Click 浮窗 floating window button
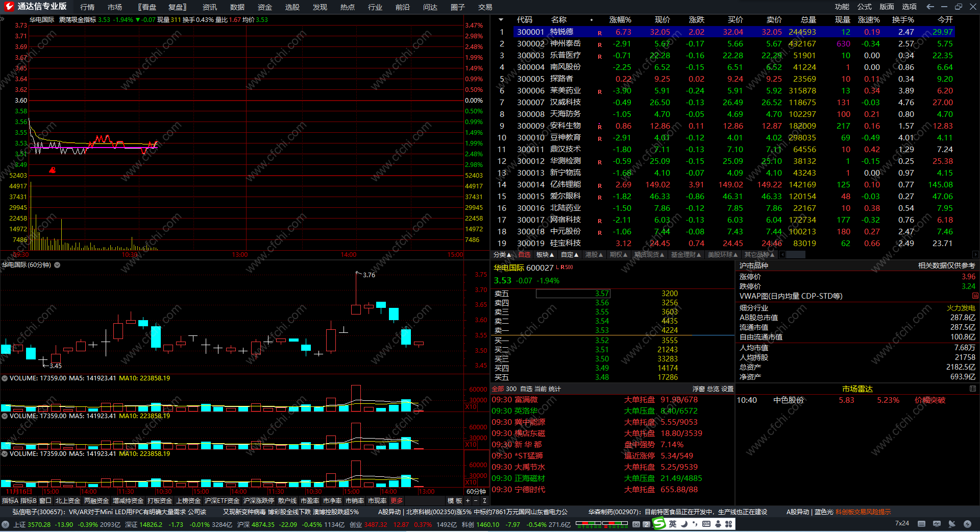 click(699, 389)
